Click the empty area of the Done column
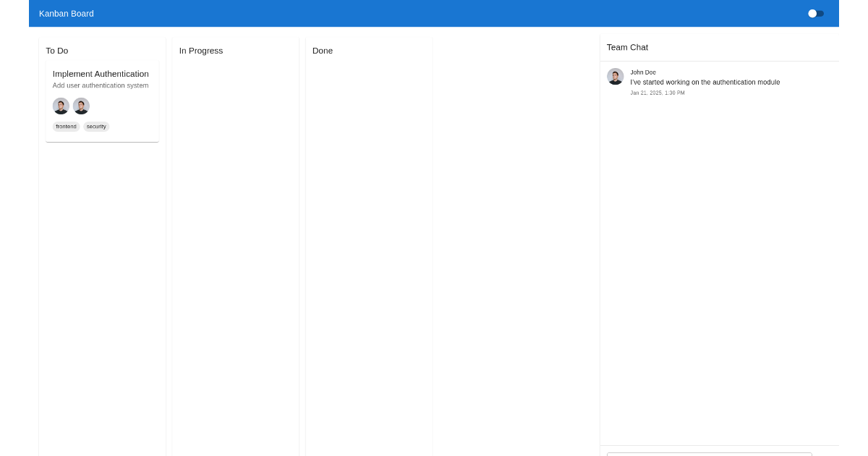868x456 pixels. pyautogui.click(x=369, y=253)
